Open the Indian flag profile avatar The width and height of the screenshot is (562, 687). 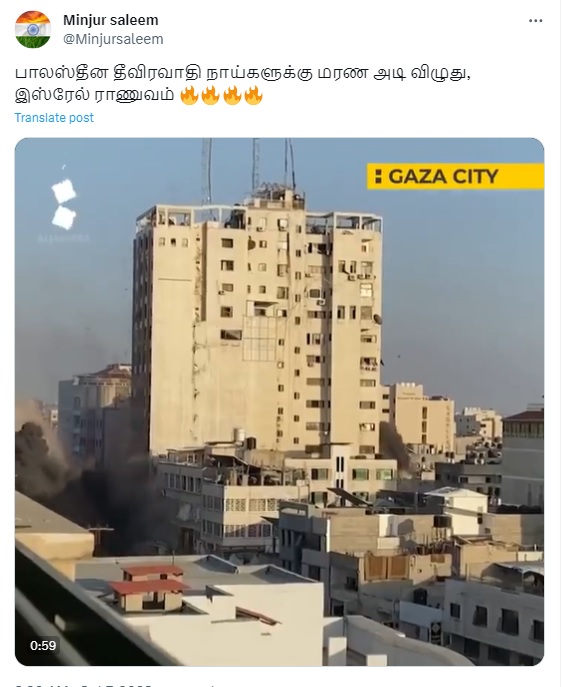click(x=33, y=29)
